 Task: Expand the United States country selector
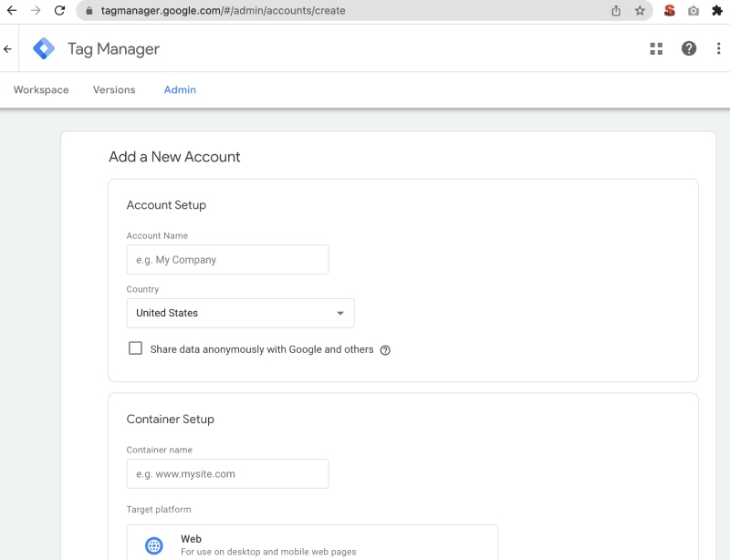(x=240, y=313)
